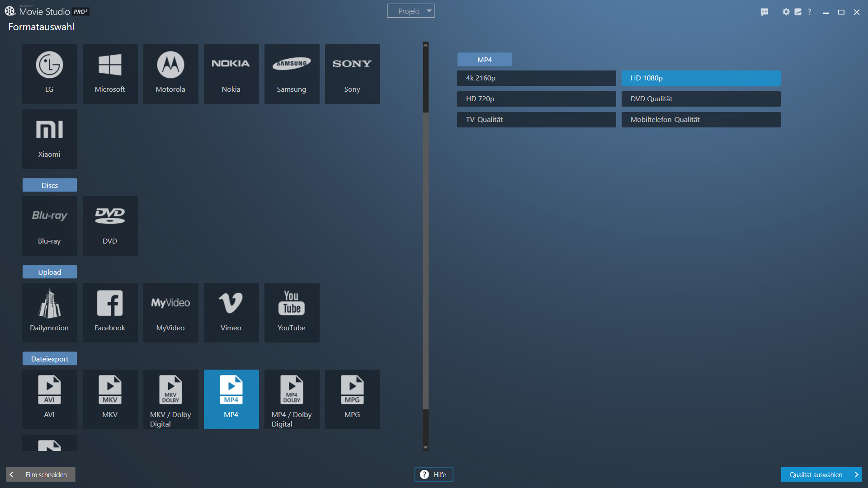Open the feedback chat icon
Screen dimensions: 868x488
pyautogui.click(x=764, y=12)
